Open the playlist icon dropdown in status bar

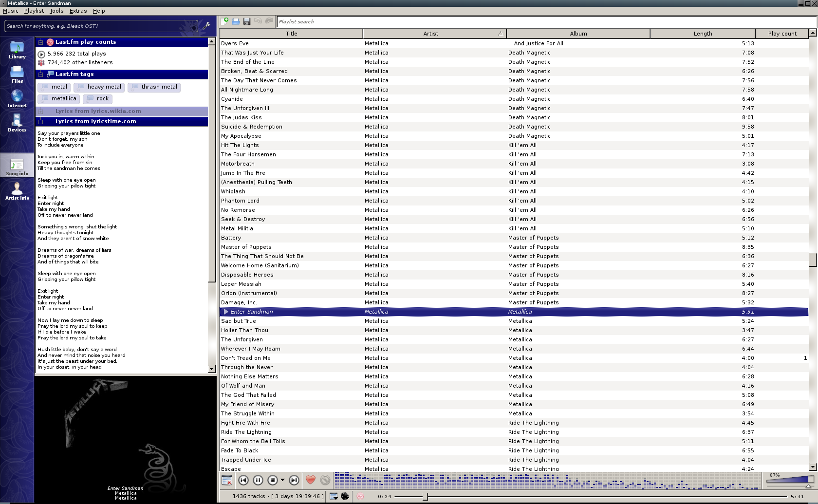[x=334, y=496]
